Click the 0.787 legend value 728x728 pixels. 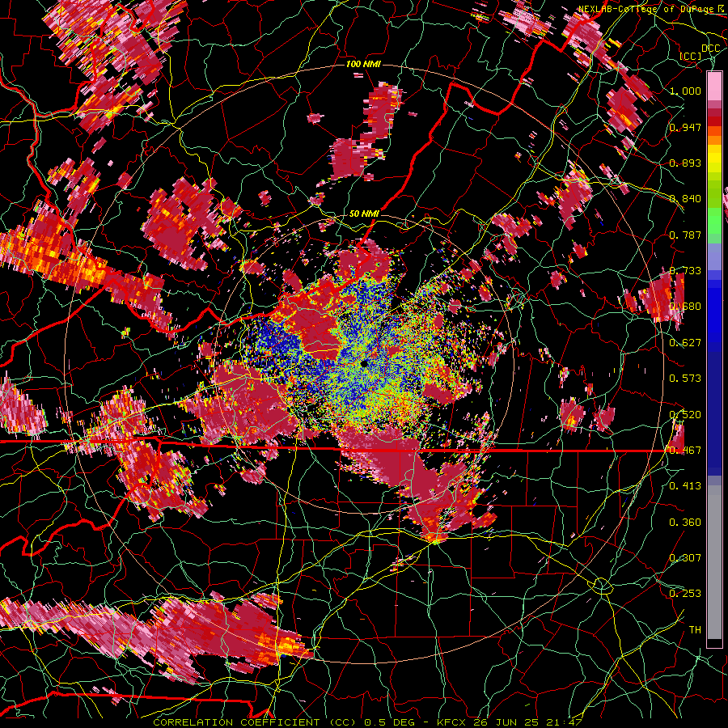(685, 235)
